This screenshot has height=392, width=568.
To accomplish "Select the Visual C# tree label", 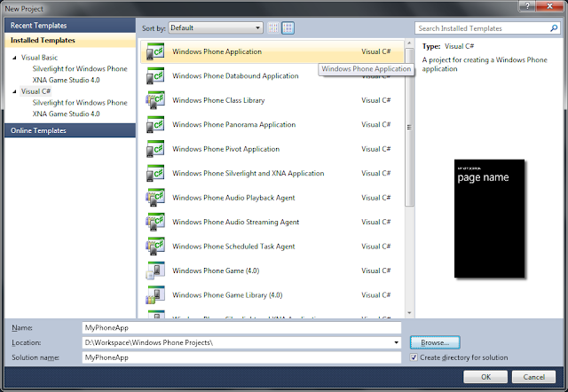I will (x=35, y=91).
